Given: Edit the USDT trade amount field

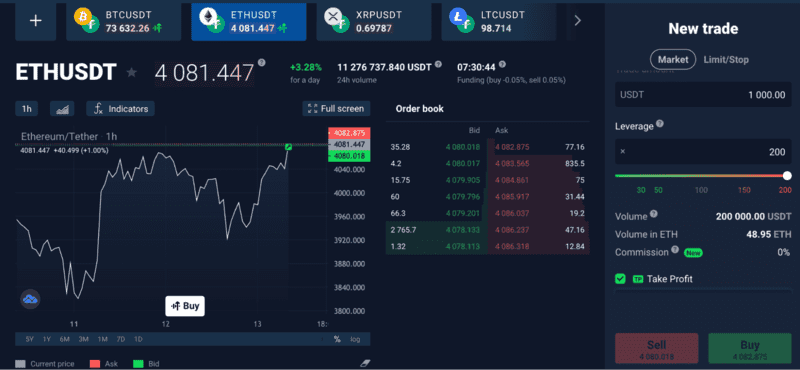Looking at the screenshot, I should 703,94.
